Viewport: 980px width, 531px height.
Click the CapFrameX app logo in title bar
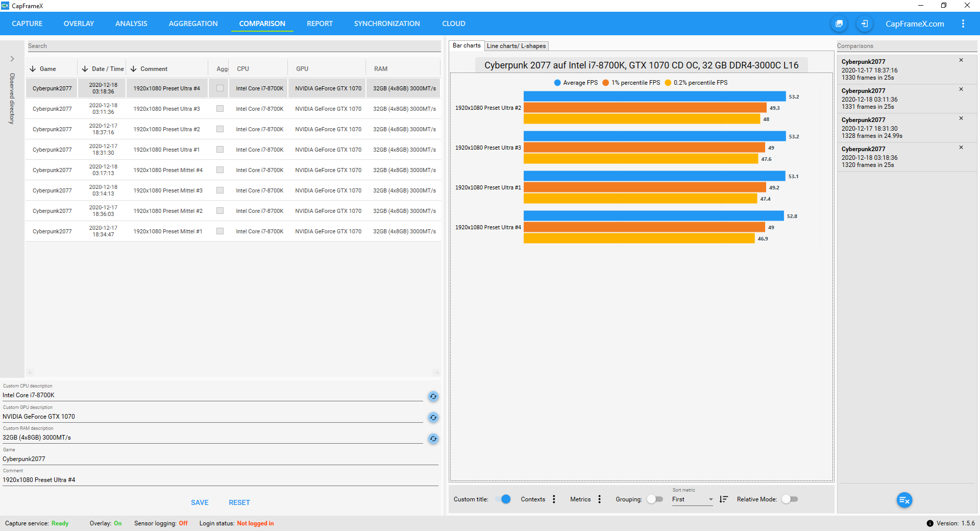(5, 6)
